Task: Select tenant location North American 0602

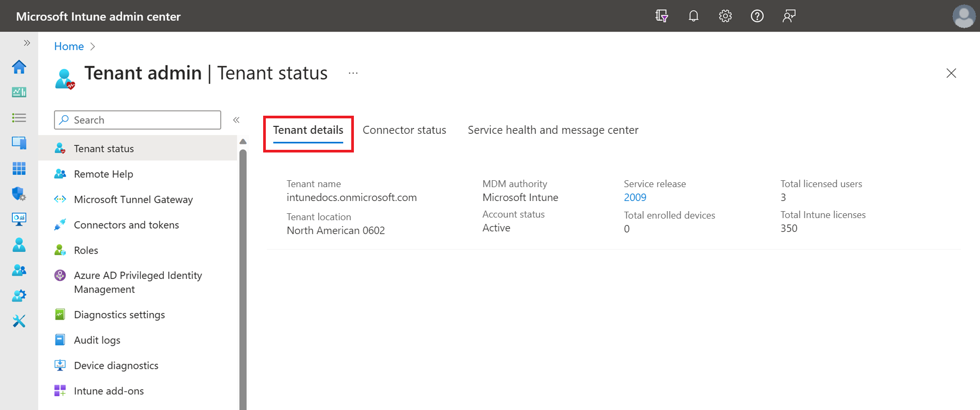Action: (x=336, y=230)
